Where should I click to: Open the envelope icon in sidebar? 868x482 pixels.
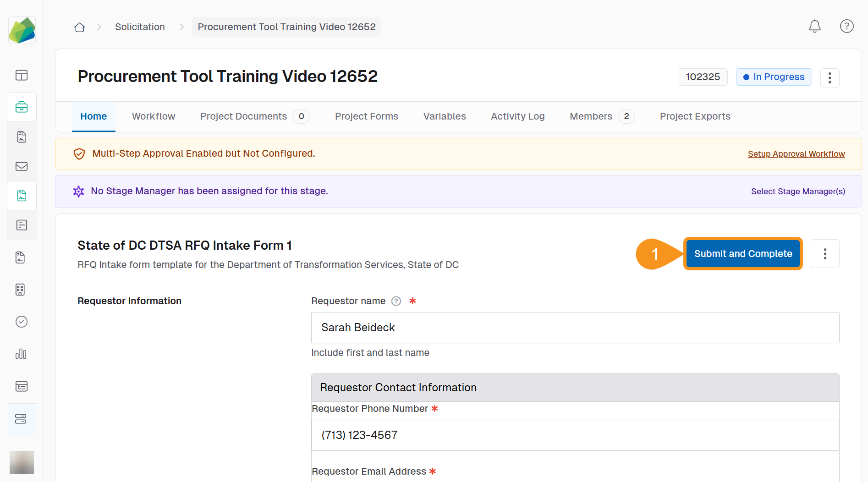(x=22, y=166)
